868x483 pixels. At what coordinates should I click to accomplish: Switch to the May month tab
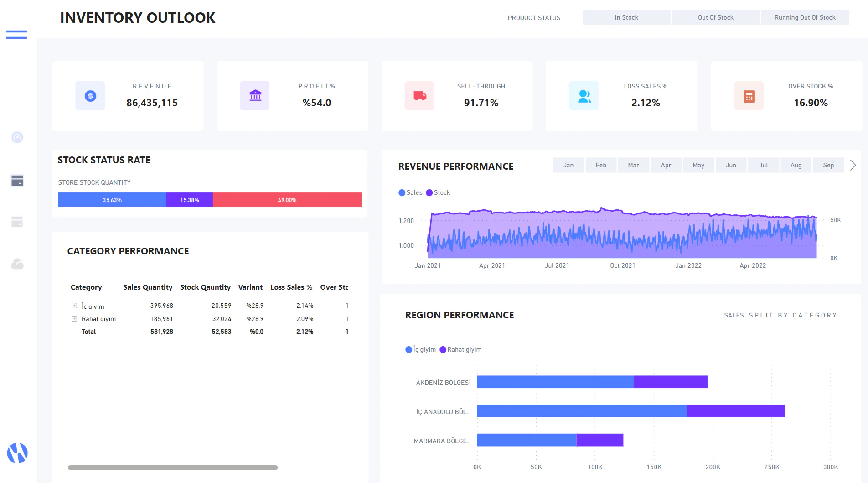coord(698,165)
